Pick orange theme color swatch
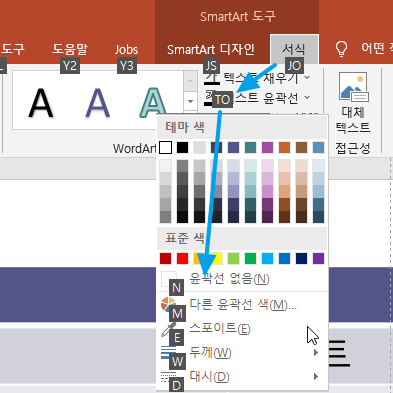This screenshot has height=393, width=393. click(284, 147)
